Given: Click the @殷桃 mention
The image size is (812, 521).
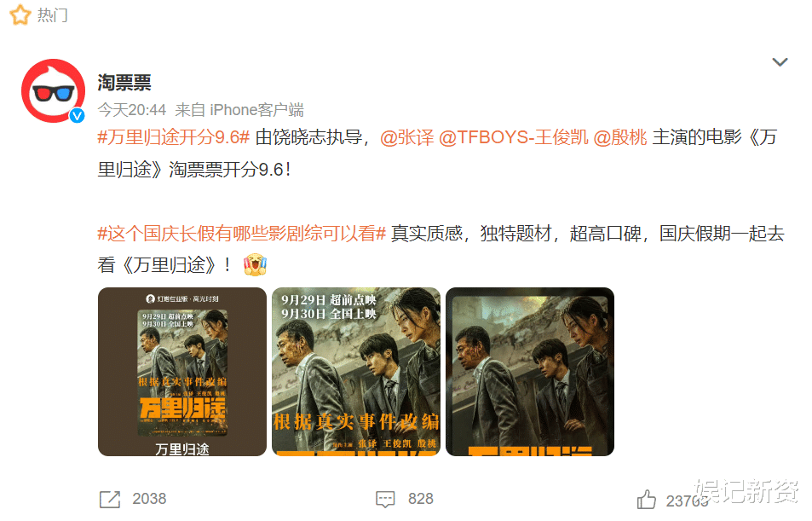Looking at the screenshot, I should 620,137.
